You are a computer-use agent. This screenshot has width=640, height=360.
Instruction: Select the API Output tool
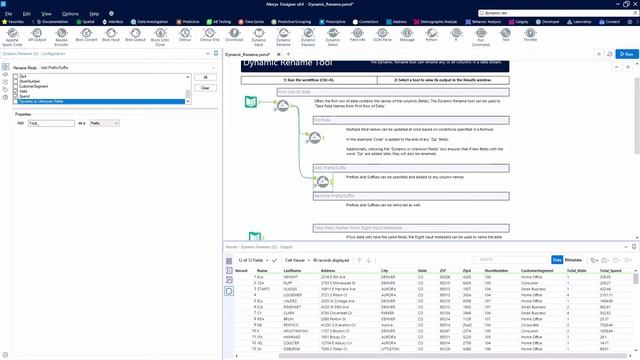37,35
